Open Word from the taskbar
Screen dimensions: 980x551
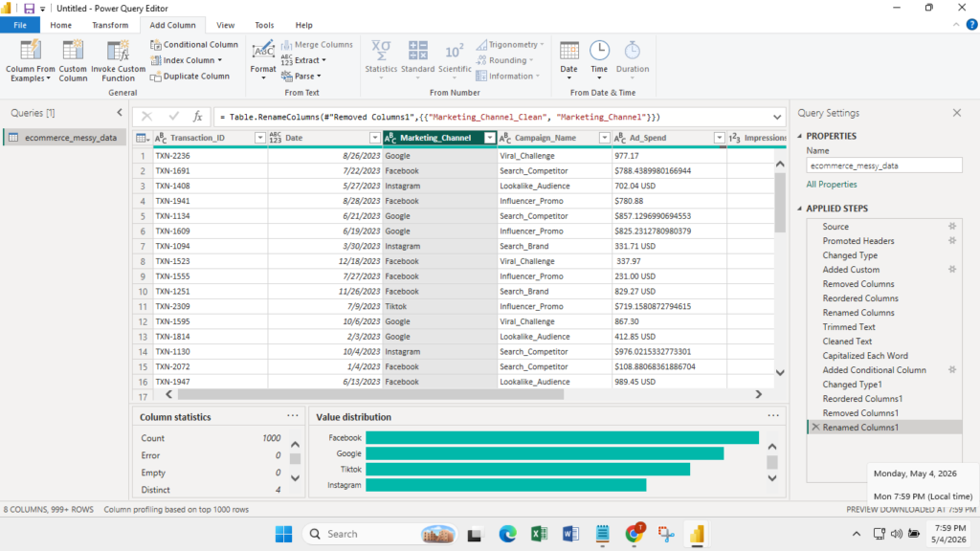coord(570,534)
